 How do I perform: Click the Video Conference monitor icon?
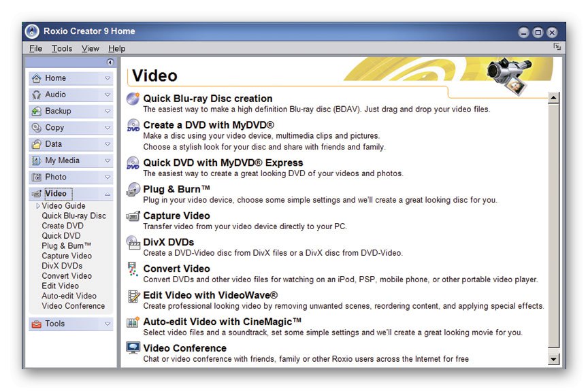click(133, 348)
